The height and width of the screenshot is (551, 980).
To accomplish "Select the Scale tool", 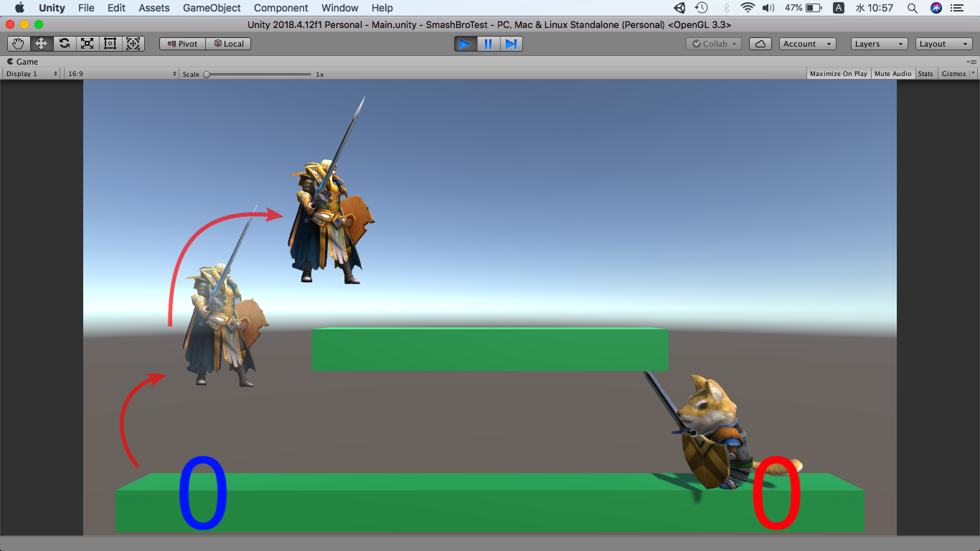I will pyautogui.click(x=88, y=44).
